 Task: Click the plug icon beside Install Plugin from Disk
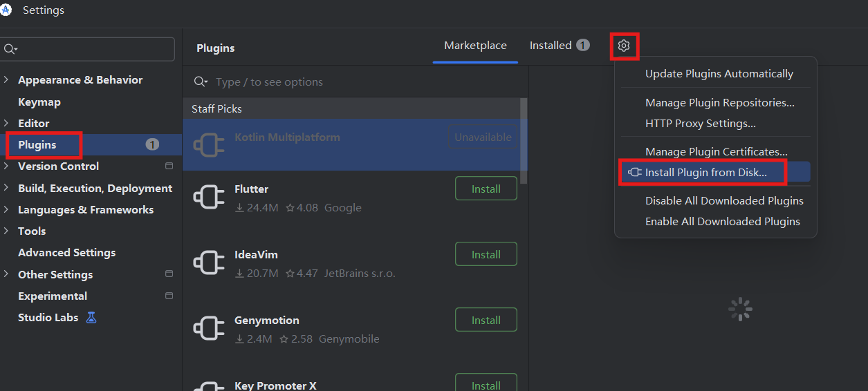tap(634, 173)
